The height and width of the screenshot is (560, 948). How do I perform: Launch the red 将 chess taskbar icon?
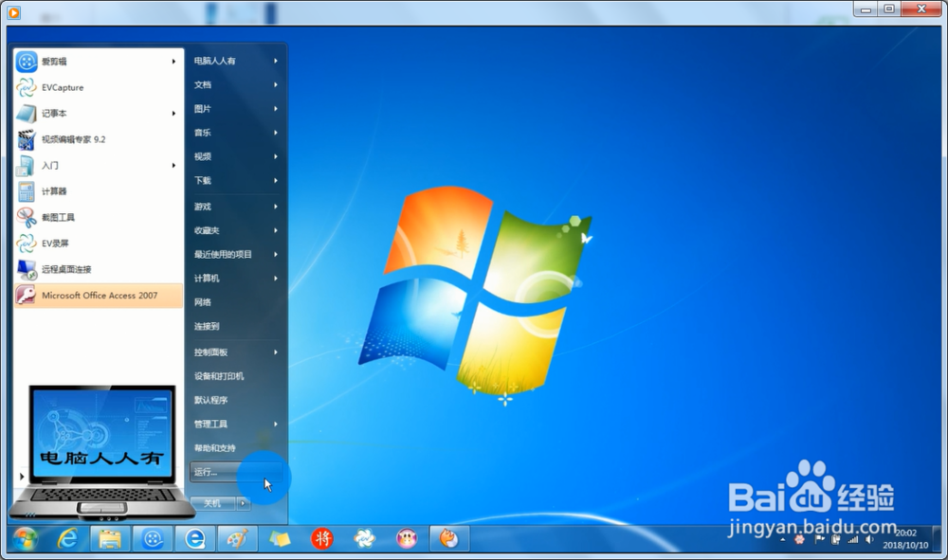(321, 539)
